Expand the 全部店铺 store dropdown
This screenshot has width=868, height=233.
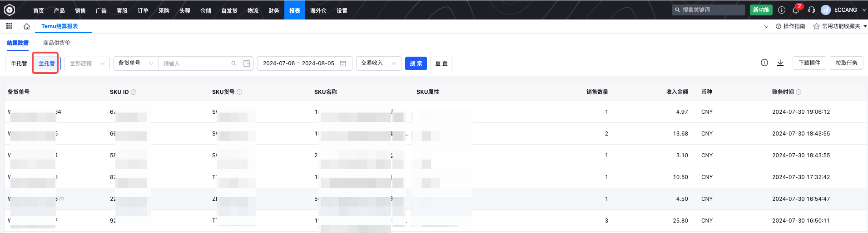tap(87, 63)
